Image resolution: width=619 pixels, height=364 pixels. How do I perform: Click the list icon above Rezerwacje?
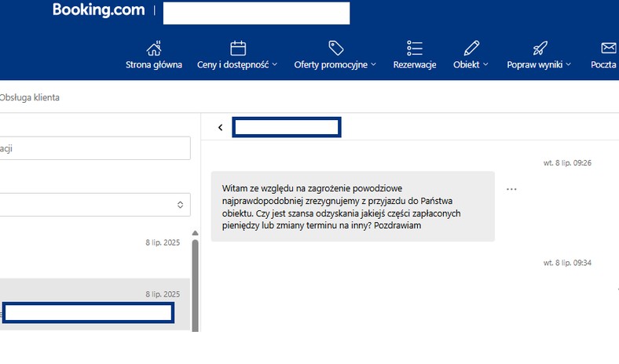pyautogui.click(x=415, y=48)
